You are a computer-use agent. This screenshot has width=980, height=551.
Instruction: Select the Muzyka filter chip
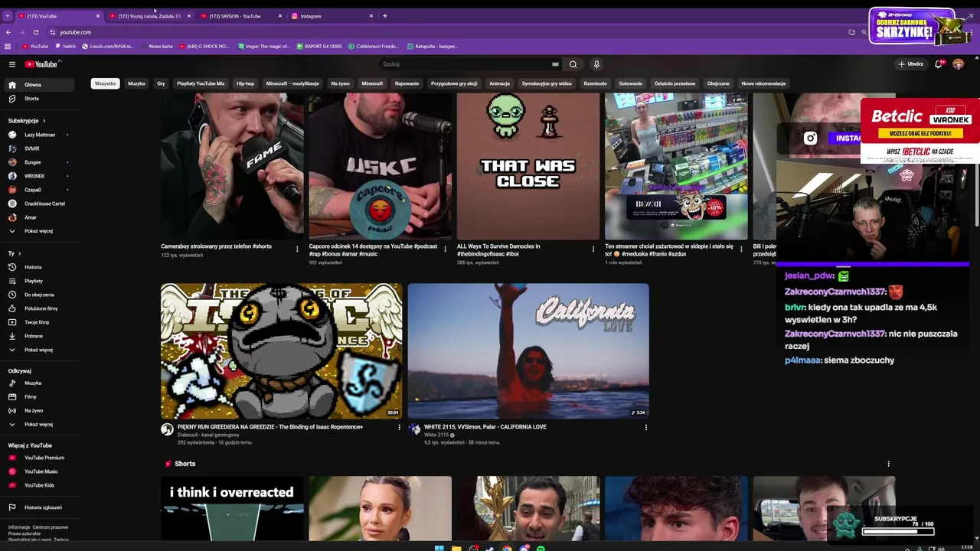(x=136, y=83)
